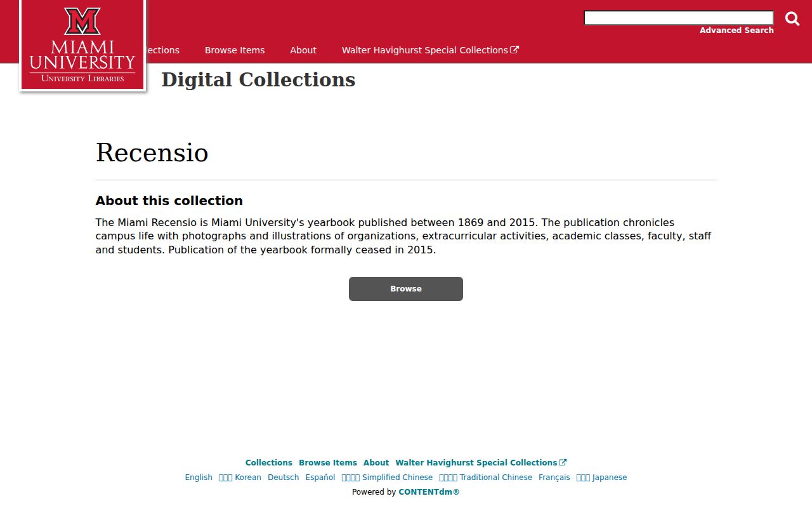Open Walter Havighurst Special Collections in the header
Screen dimensions: 812x508
(x=430, y=50)
